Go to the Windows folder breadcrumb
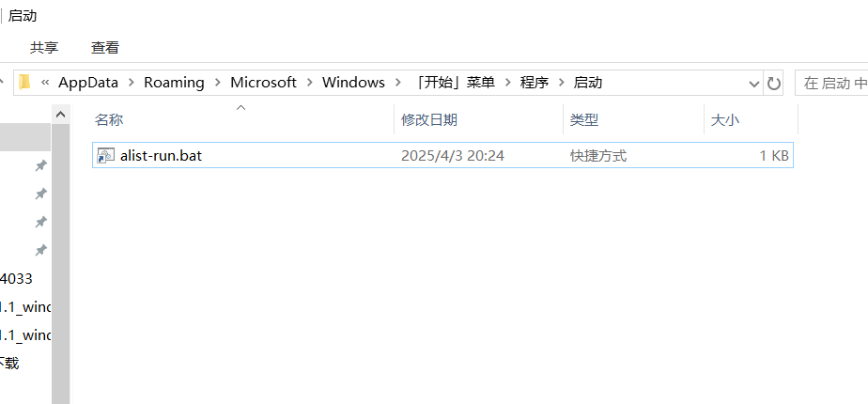 [353, 83]
